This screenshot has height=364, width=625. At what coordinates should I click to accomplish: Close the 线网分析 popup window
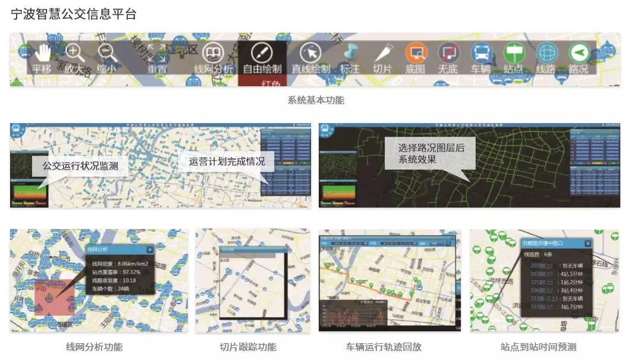(x=150, y=250)
